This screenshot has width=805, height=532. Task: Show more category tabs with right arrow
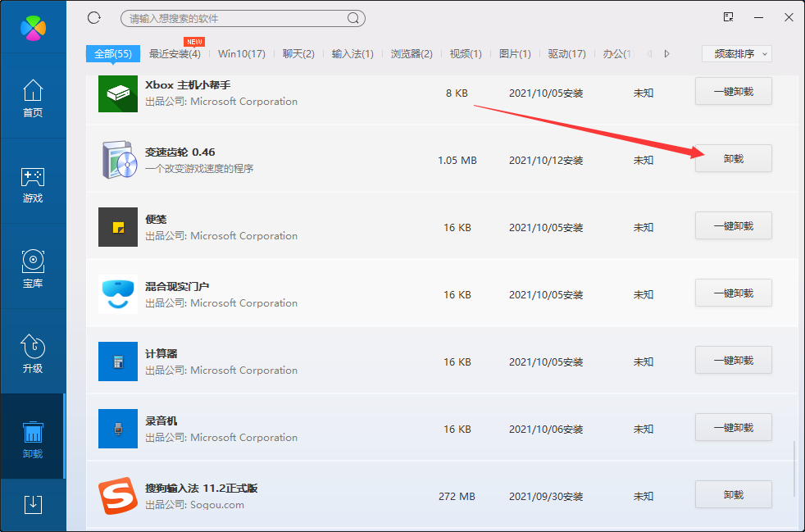[667, 53]
